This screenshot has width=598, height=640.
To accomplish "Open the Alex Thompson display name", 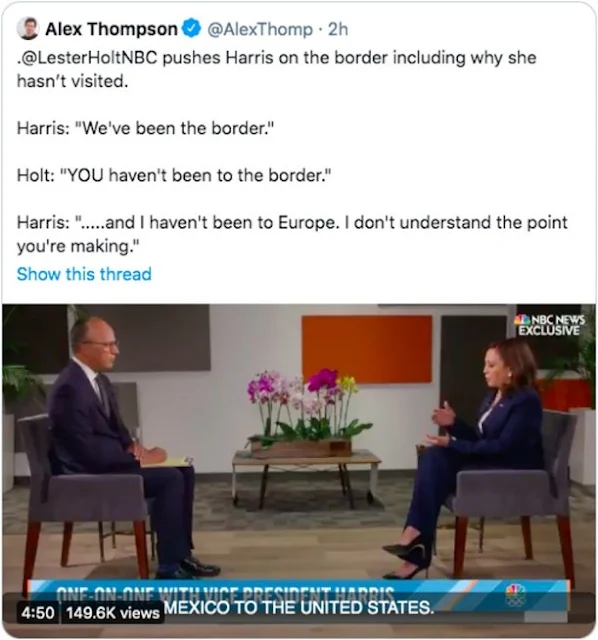I will tap(111, 29).
